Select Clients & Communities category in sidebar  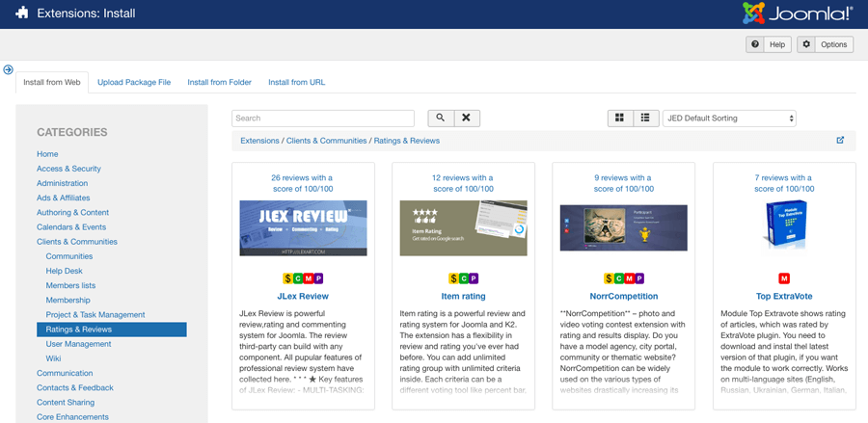[77, 242]
